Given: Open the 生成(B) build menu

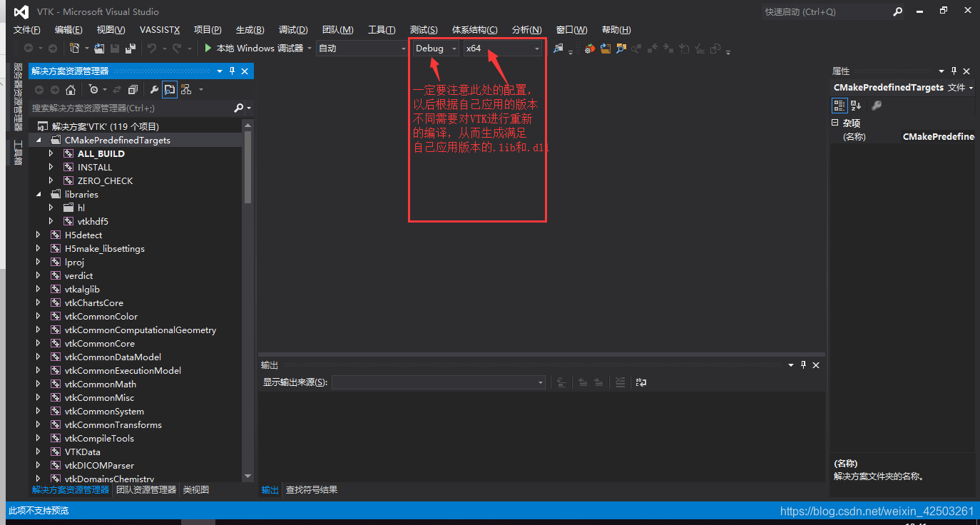Looking at the screenshot, I should pyautogui.click(x=250, y=30).
